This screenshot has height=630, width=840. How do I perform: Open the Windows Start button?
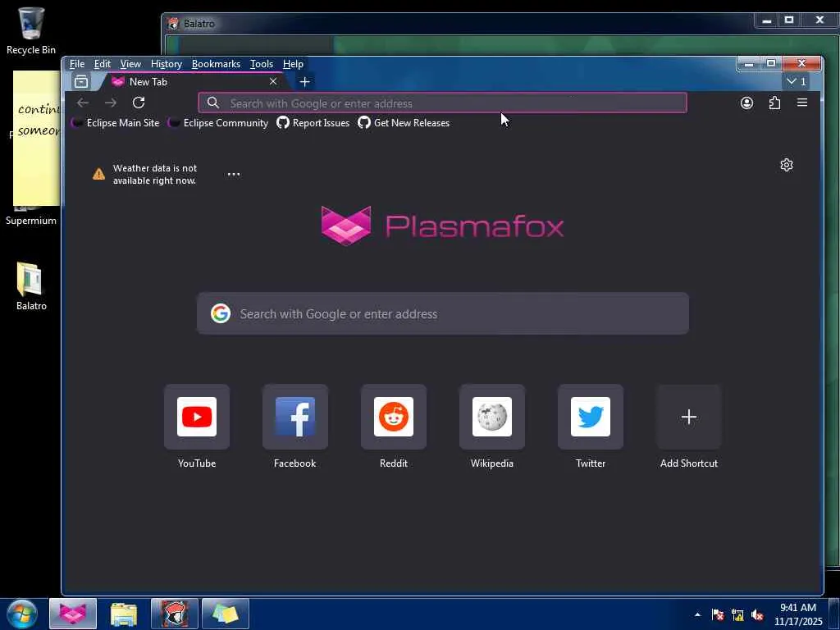coord(22,614)
